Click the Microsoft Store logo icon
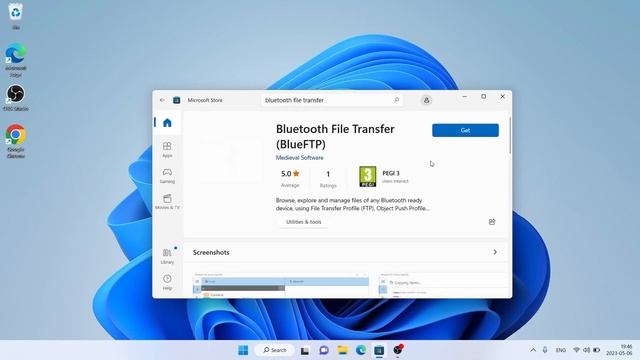The height and width of the screenshot is (360, 640). point(176,100)
